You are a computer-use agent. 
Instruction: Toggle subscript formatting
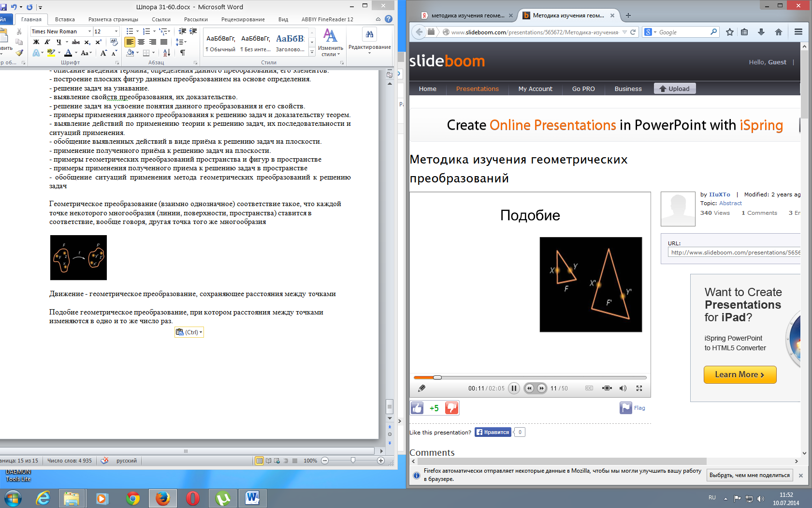point(87,42)
